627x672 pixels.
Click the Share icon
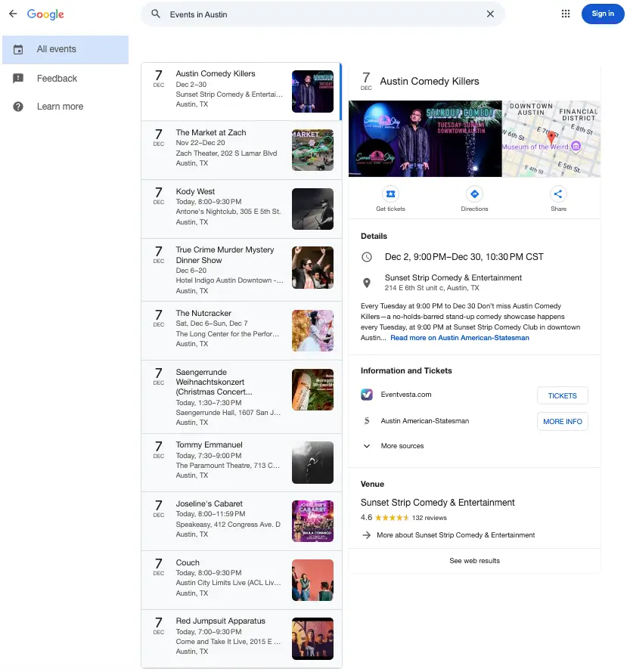558,194
